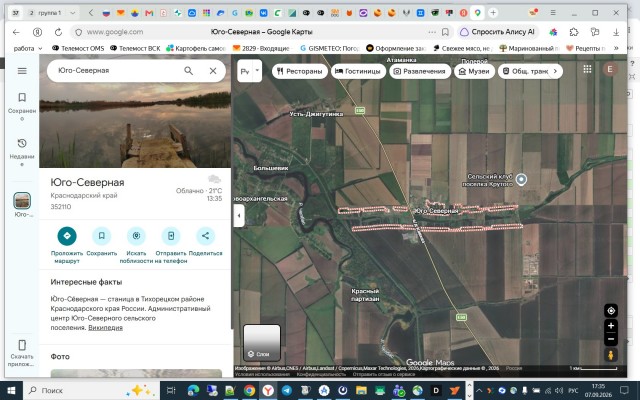Select the Общ. транспорт filter chip
640x400 pixels.
tap(524, 71)
